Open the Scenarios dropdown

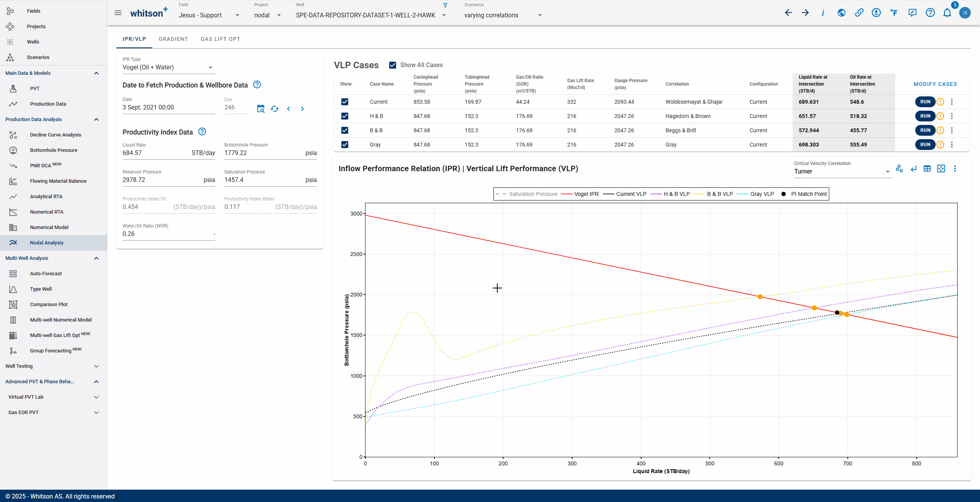click(x=503, y=15)
